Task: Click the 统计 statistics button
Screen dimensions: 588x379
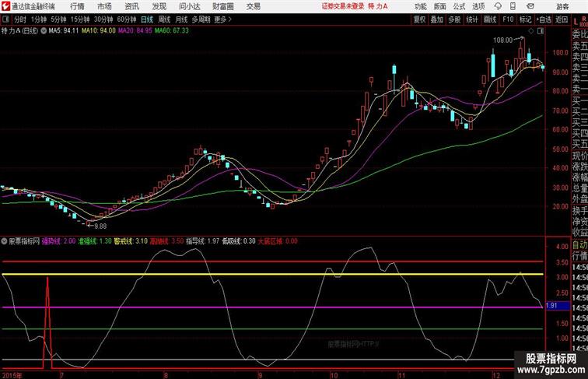Action: click(x=472, y=19)
